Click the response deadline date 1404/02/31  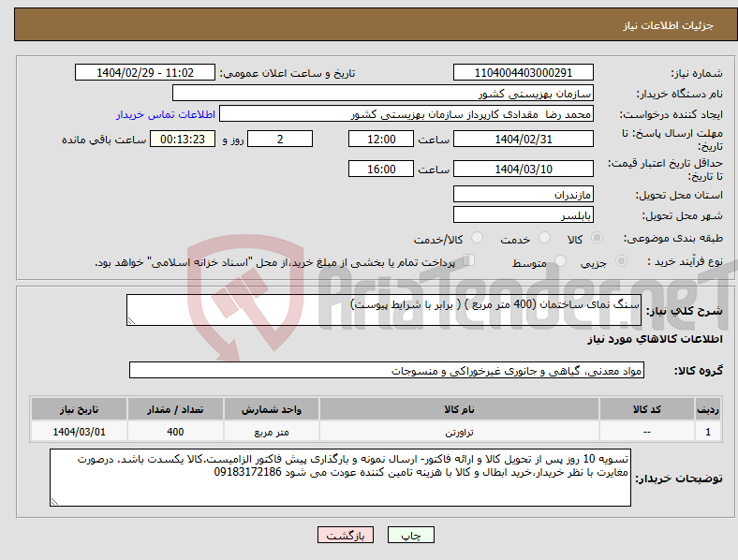pos(523,139)
